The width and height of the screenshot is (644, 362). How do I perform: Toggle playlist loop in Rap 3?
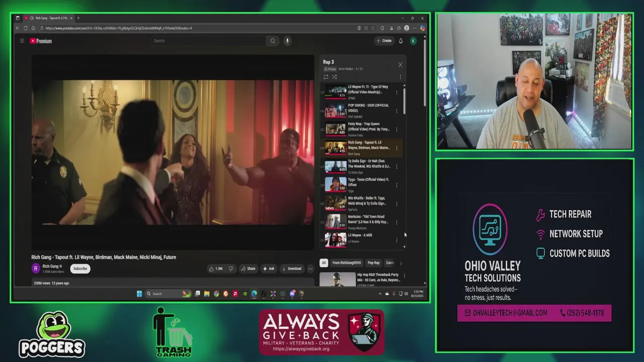coord(326,77)
